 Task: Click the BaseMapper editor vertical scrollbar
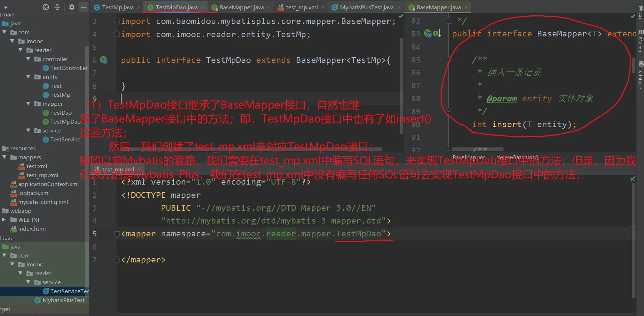pyautogui.click(x=634, y=66)
